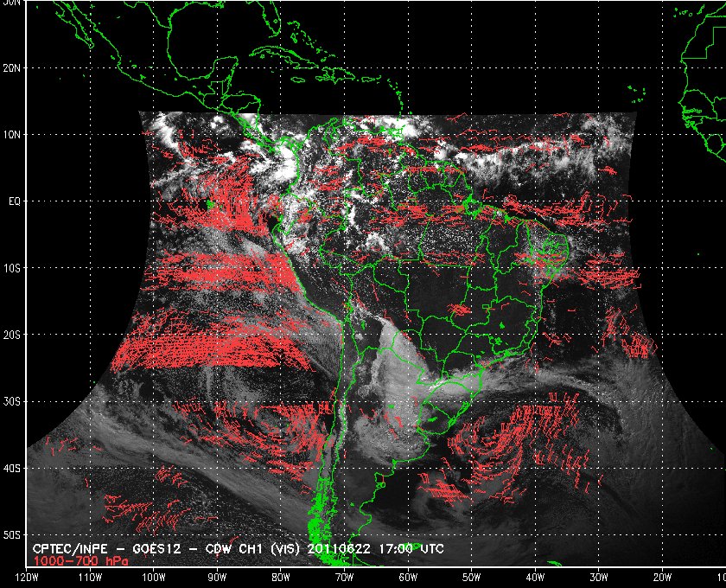726x588 pixels.
Task: Select the EQ equator axis label
Action: pyautogui.click(x=15, y=201)
